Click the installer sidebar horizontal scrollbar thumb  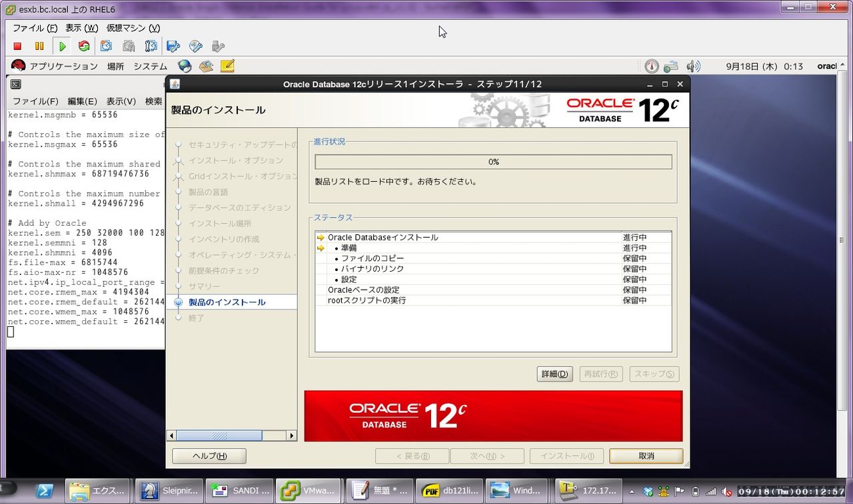[219, 435]
